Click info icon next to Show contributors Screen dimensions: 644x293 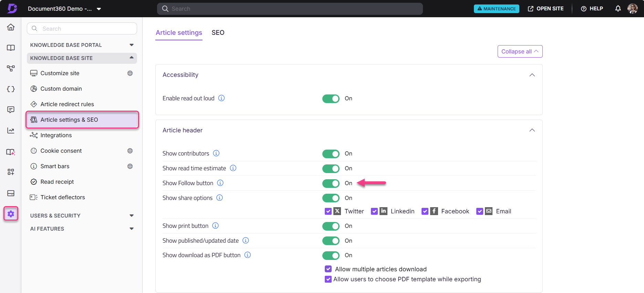point(216,153)
